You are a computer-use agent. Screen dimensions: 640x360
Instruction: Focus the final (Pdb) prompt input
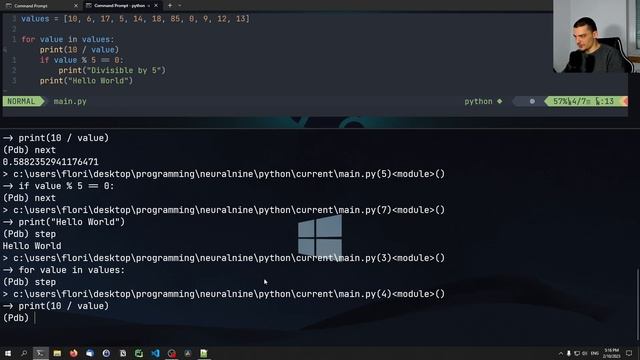[35, 318]
